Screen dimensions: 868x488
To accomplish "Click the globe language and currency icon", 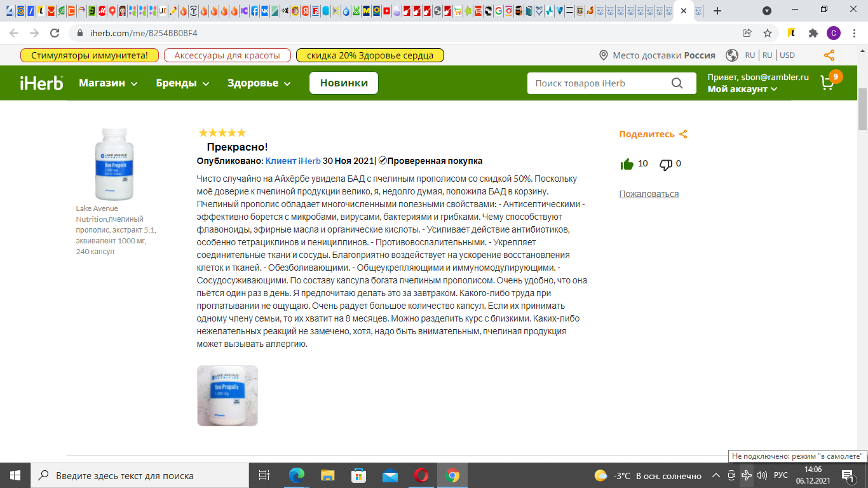I will click(732, 55).
